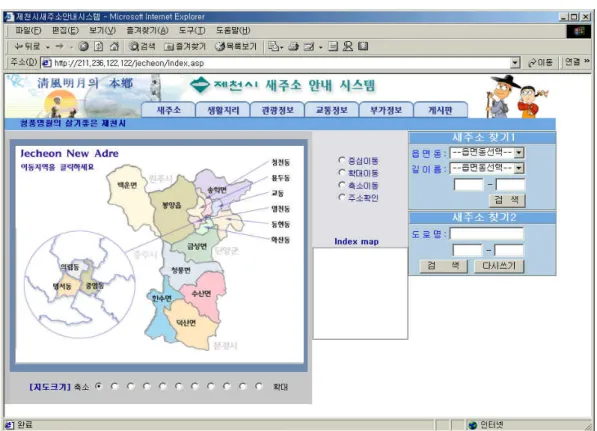The width and height of the screenshot is (597, 431).
Task: Open the Favorites (즐겨찾기) toolbar button
Action: 185,46
